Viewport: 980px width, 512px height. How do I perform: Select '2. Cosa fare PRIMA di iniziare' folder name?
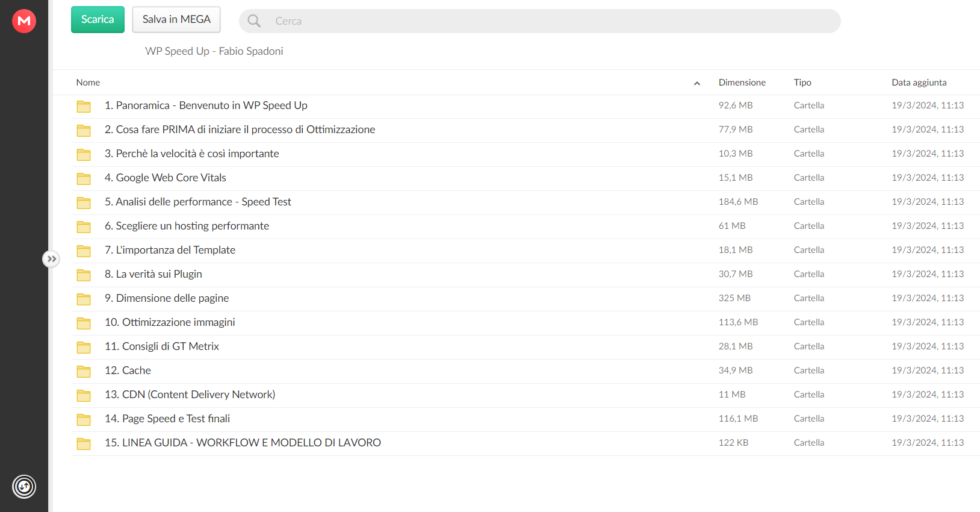point(240,130)
